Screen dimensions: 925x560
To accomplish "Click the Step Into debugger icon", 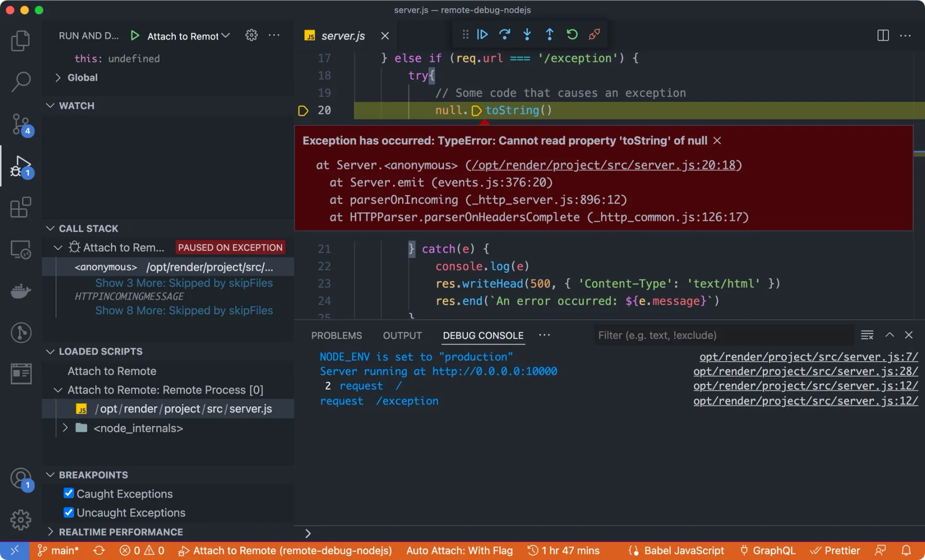I will pyautogui.click(x=527, y=34).
